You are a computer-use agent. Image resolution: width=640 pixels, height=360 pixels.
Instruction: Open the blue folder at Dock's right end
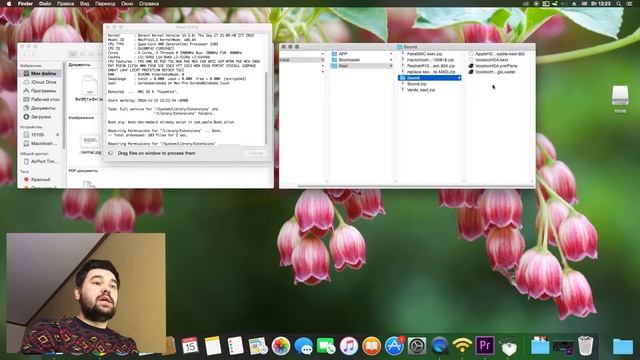pyautogui.click(x=623, y=347)
